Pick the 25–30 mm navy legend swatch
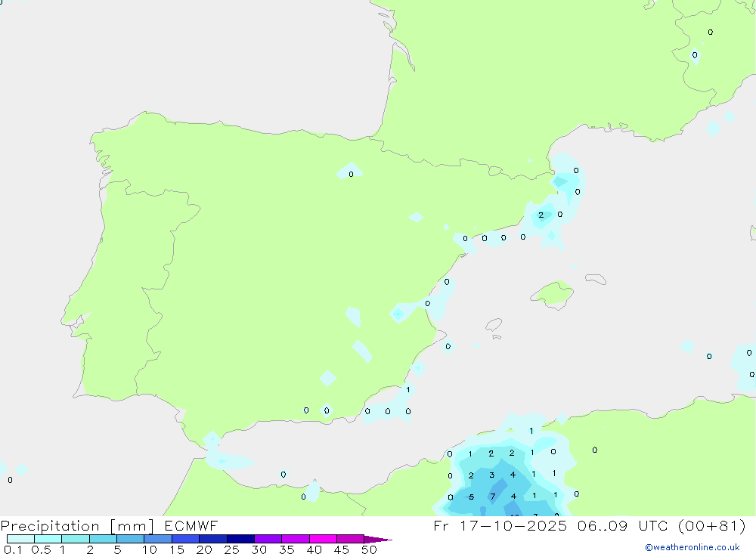 point(240,539)
